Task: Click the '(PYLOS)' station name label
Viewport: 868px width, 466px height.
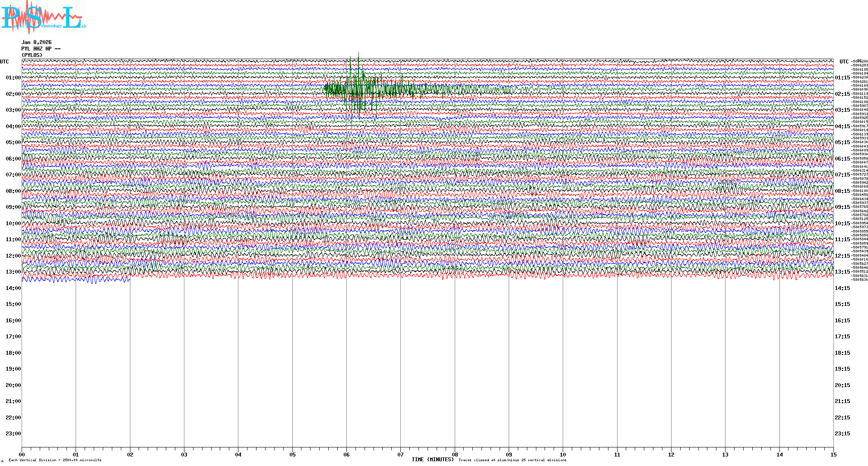Action: (x=32, y=55)
